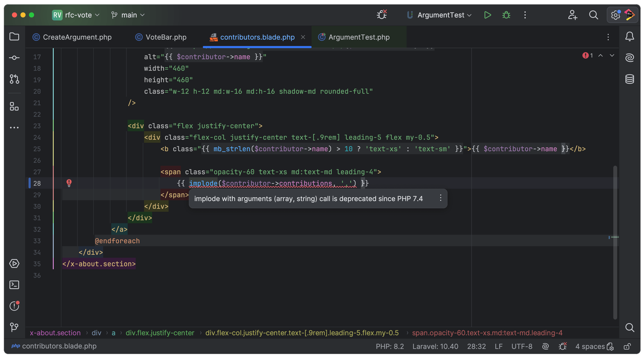The image size is (644, 357).
Task: Click the Extensions icon in sidebar
Action: coord(14,107)
